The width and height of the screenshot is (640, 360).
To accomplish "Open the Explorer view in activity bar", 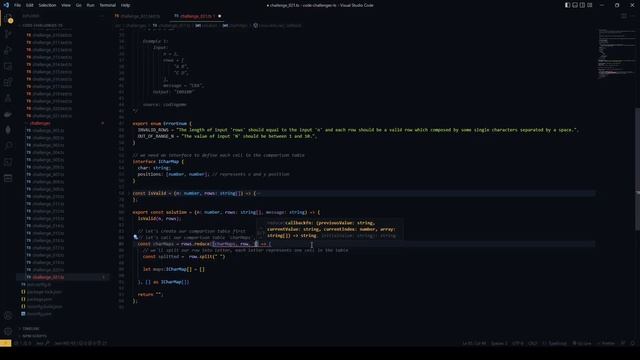I will 8,18.
